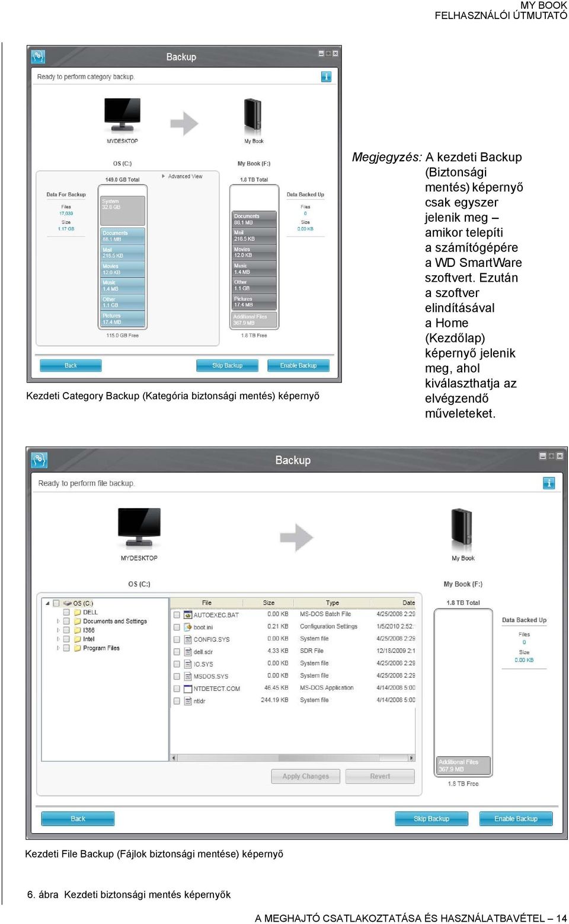Click the ntldr file icon
The image size is (569, 924).
188,701
